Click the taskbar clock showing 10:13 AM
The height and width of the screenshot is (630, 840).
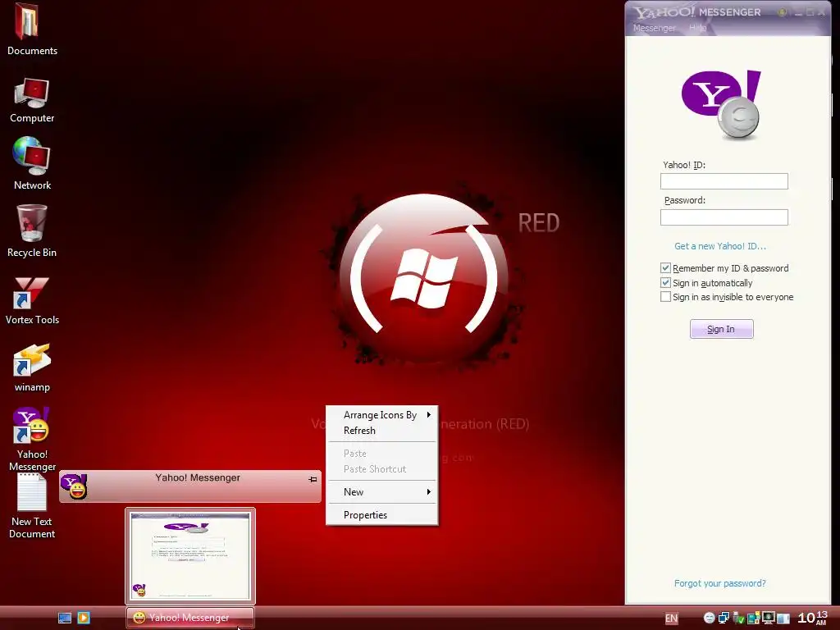(x=813, y=617)
